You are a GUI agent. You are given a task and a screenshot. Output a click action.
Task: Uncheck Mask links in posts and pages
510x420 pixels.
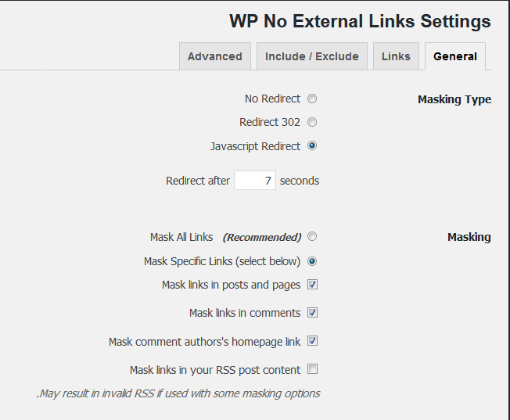pyautogui.click(x=313, y=285)
